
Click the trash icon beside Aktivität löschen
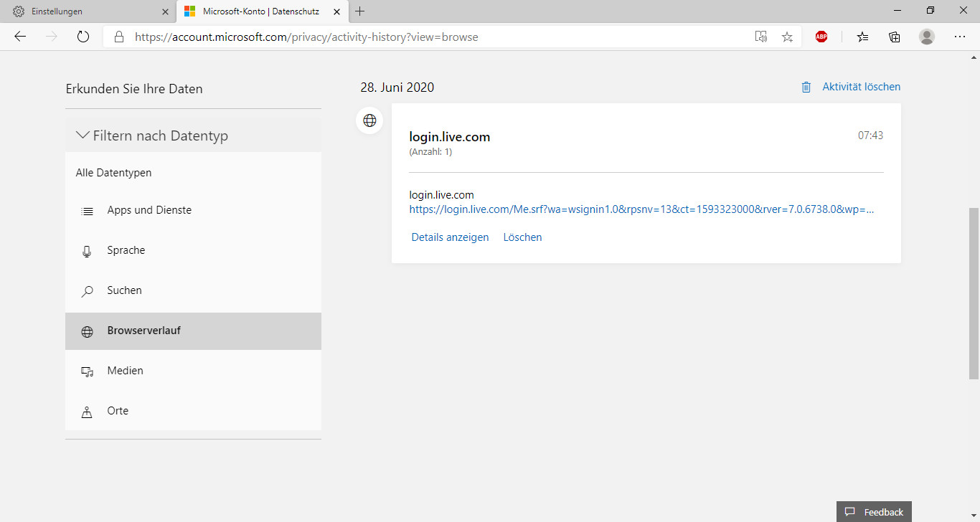(x=806, y=87)
